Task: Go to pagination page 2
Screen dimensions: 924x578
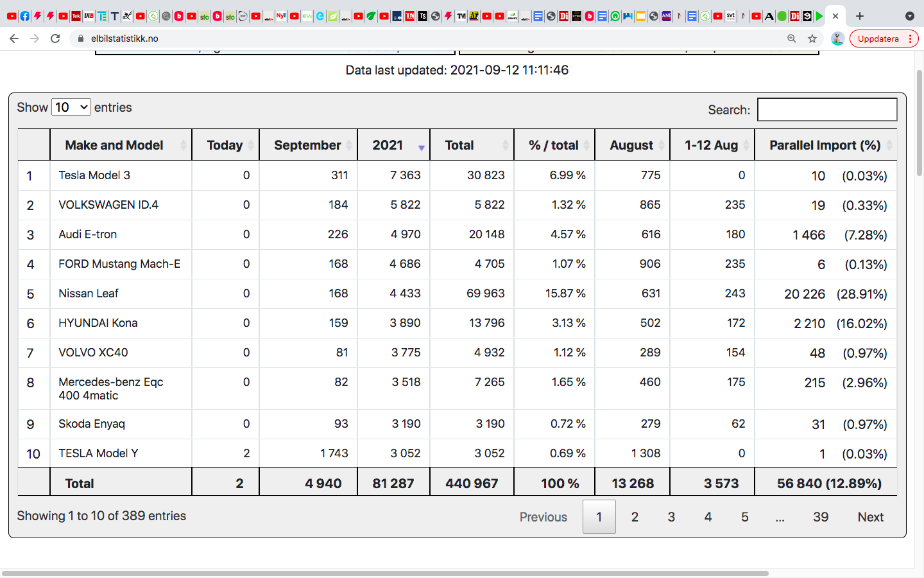Action: tap(635, 517)
